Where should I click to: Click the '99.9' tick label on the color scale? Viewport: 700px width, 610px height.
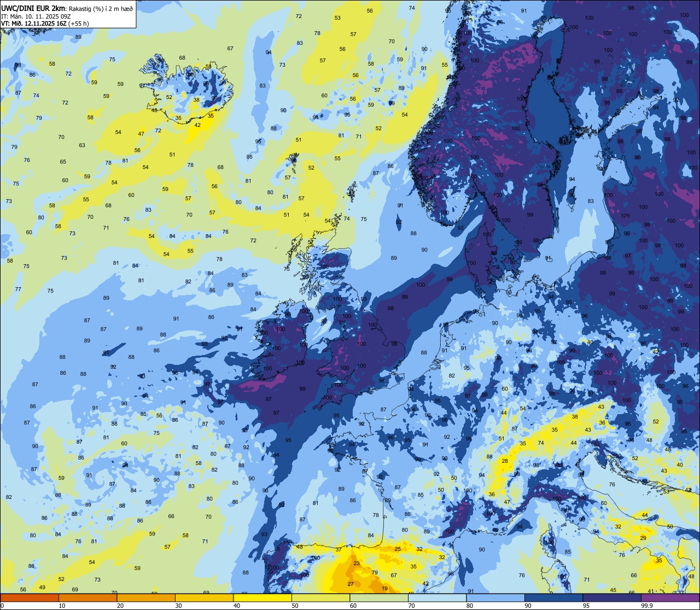647,606
